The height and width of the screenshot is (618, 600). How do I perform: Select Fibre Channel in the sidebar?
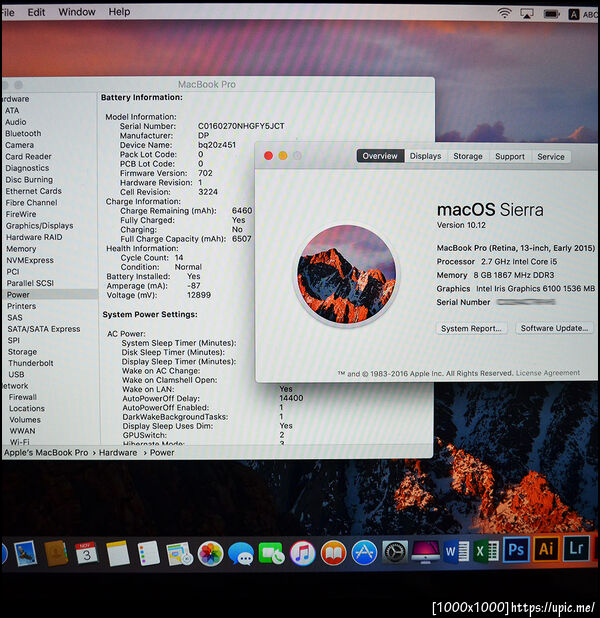click(32, 203)
